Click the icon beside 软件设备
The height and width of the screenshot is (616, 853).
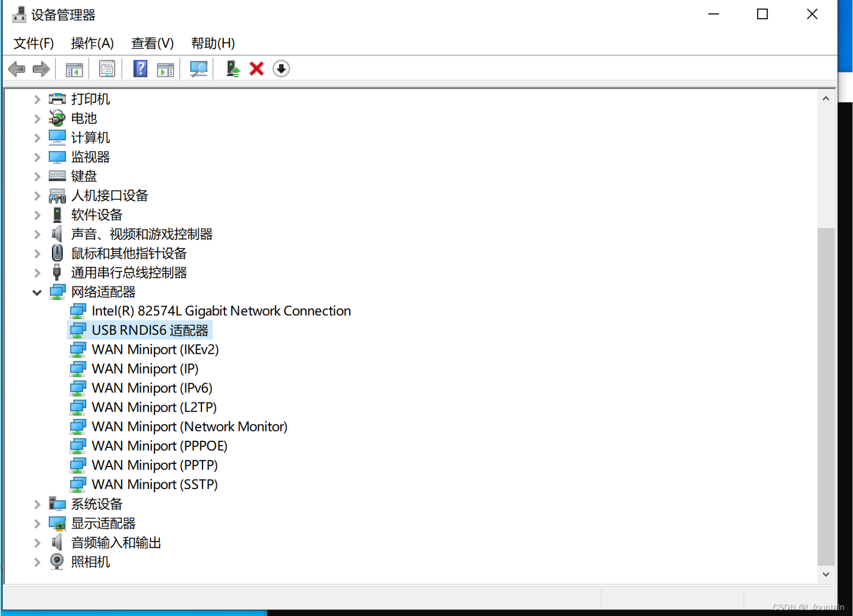click(x=57, y=215)
